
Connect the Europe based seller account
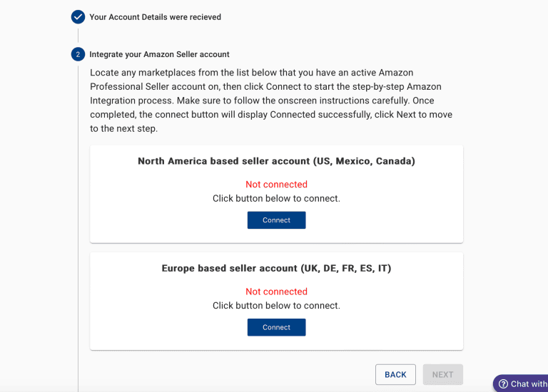276,327
